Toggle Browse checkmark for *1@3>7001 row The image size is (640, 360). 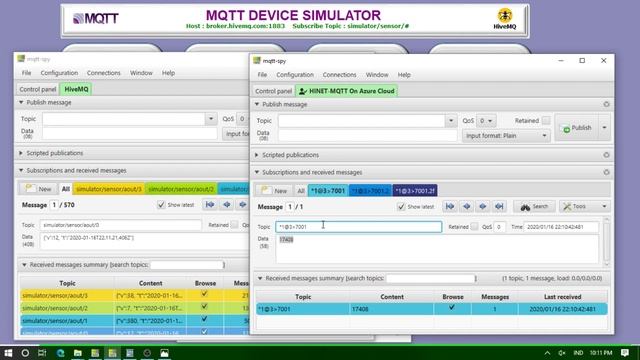tap(452, 308)
